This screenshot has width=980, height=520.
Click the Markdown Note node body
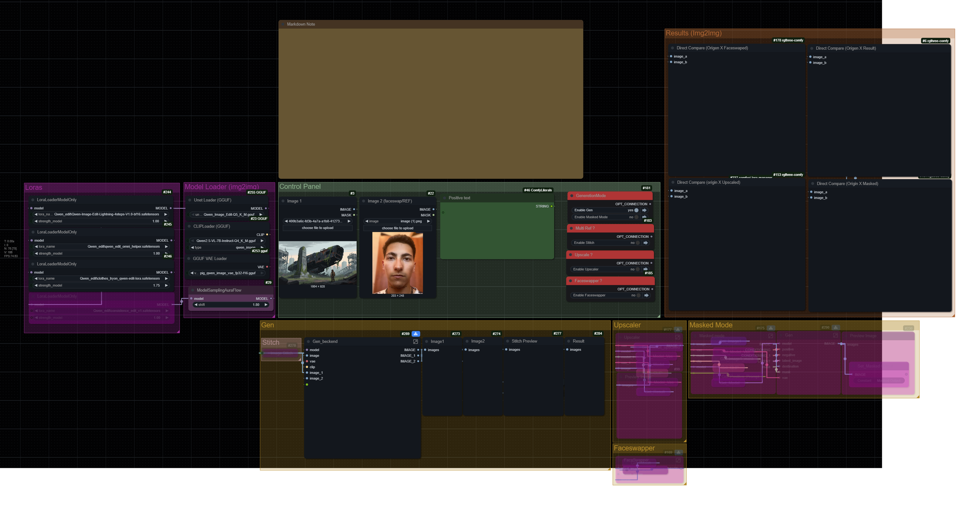431,103
